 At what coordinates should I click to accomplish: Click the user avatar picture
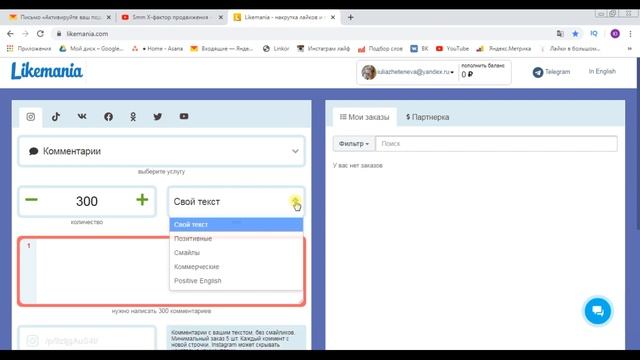pos(369,72)
